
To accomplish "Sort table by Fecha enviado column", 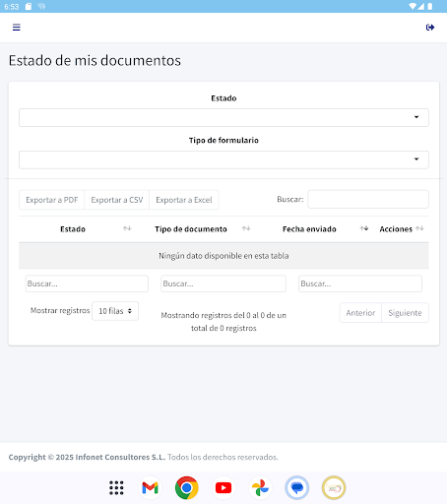I will coord(364,228).
